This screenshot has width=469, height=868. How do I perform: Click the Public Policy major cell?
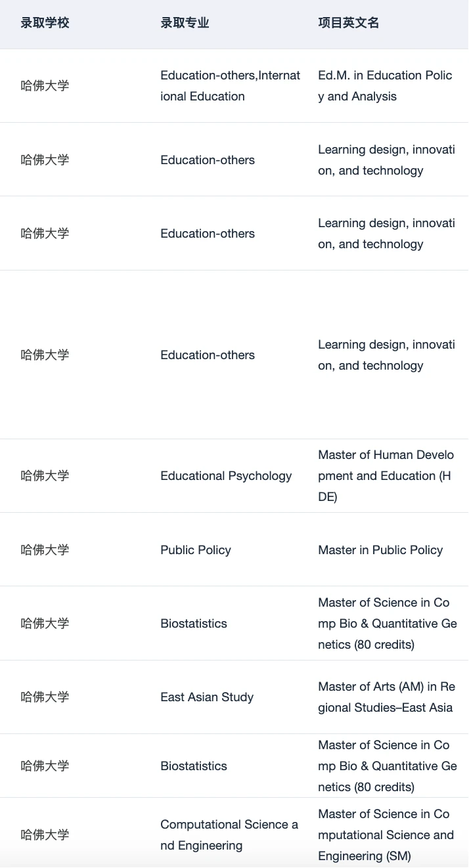[196, 550]
